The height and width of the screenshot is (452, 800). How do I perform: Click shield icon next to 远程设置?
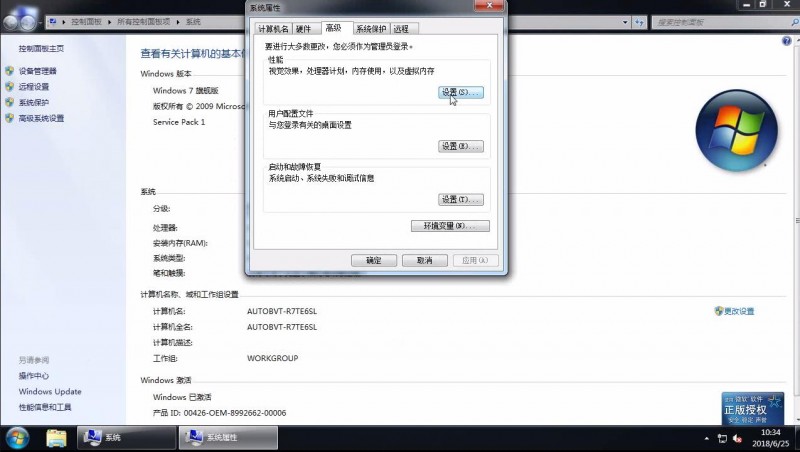pyautogui.click(x=10, y=87)
